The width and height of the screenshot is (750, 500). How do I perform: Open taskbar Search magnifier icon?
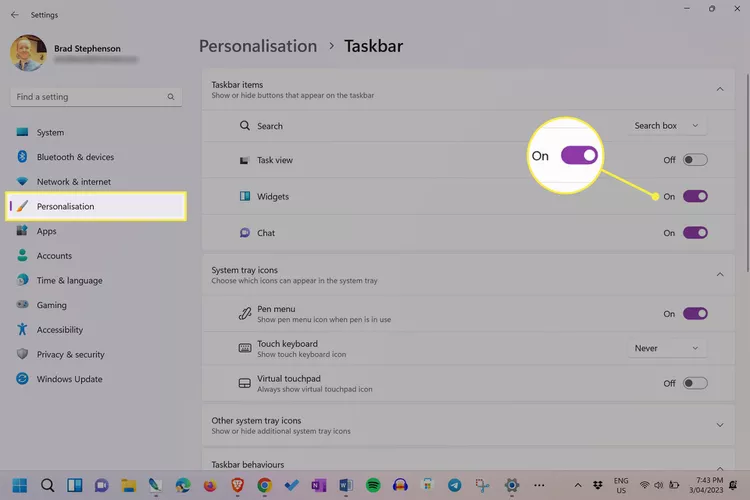pos(47,485)
